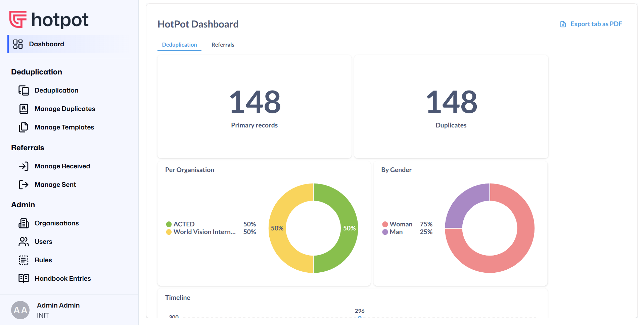Click the Woman legend color dot
This screenshot has width=644, height=325.
pos(385,224)
